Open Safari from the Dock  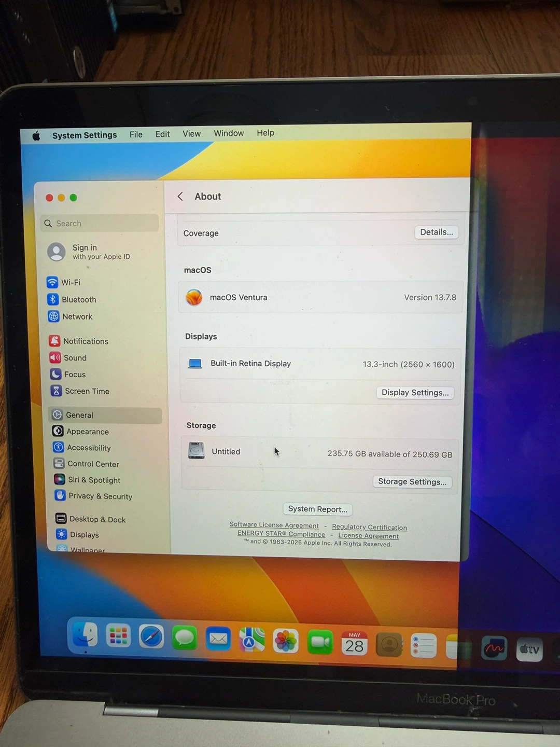point(151,637)
